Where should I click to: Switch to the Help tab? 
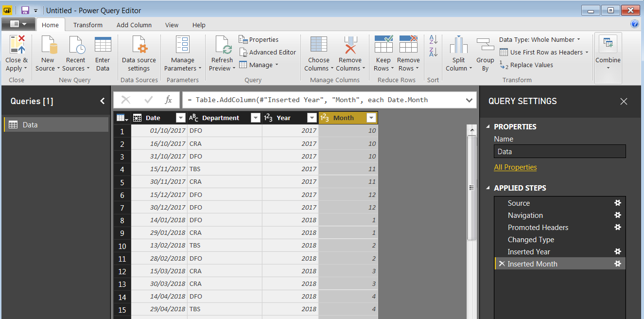coord(199,25)
